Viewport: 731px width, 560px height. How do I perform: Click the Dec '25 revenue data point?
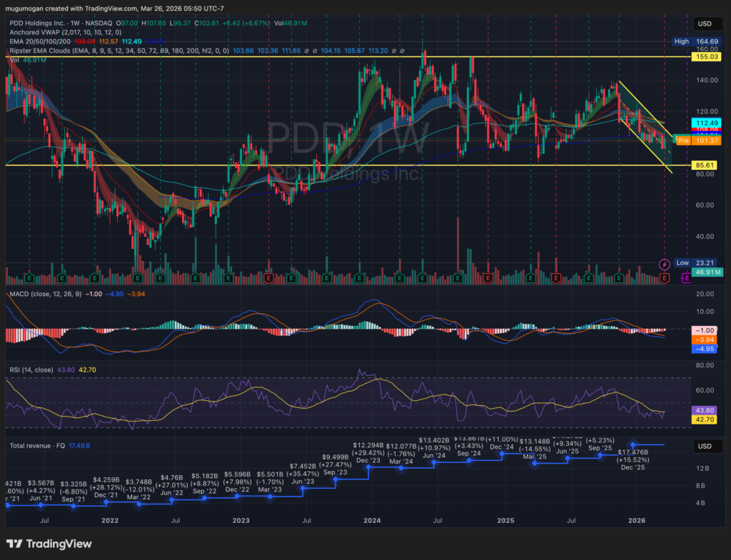(632, 445)
